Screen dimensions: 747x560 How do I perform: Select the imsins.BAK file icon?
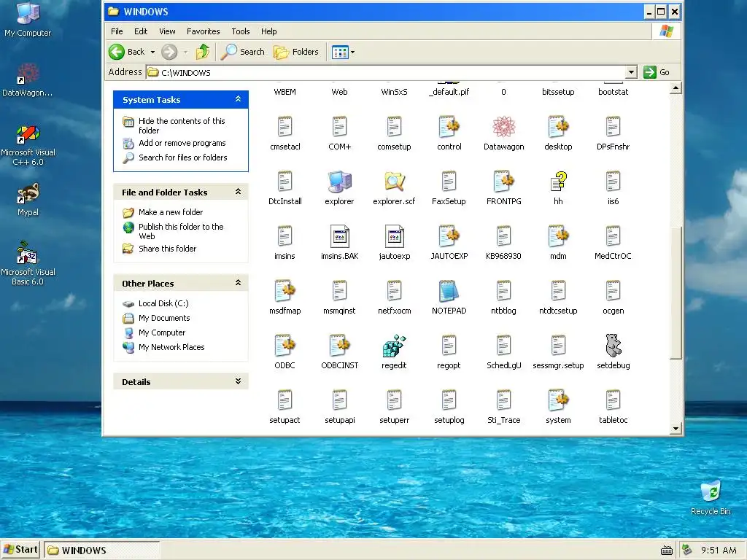tap(340, 236)
